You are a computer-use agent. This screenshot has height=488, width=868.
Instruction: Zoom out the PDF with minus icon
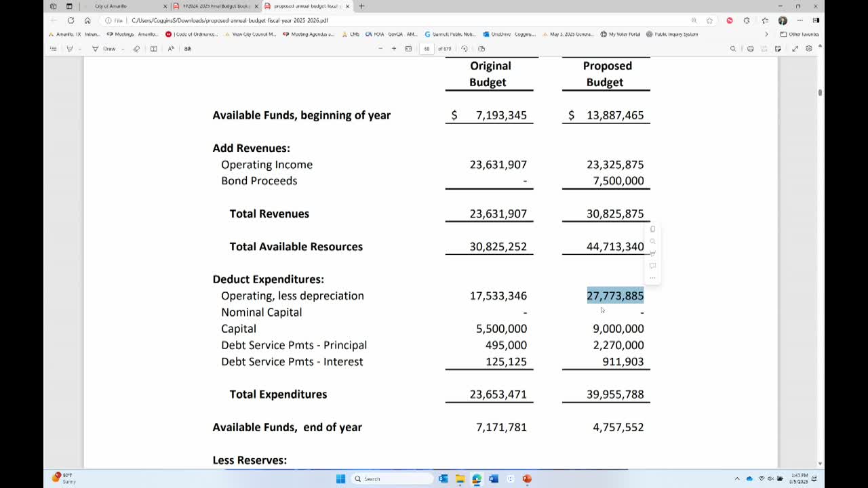coord(380,49)
